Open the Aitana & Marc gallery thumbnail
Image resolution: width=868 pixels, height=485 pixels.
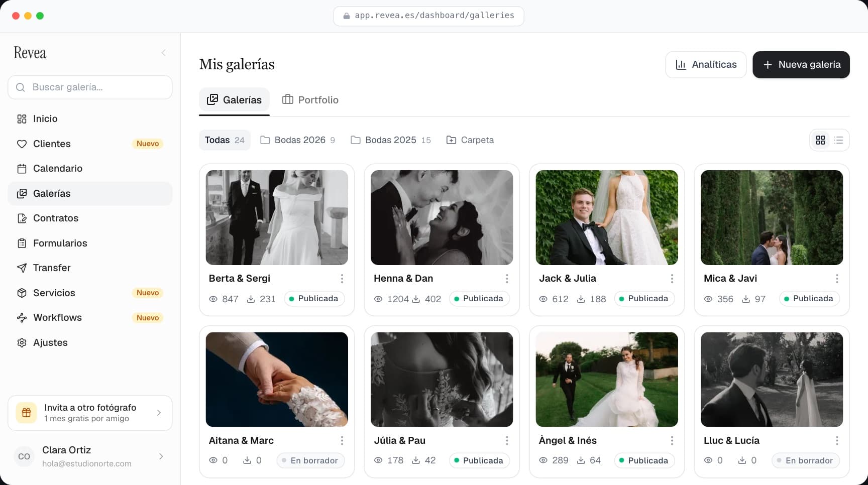[277, 380]
